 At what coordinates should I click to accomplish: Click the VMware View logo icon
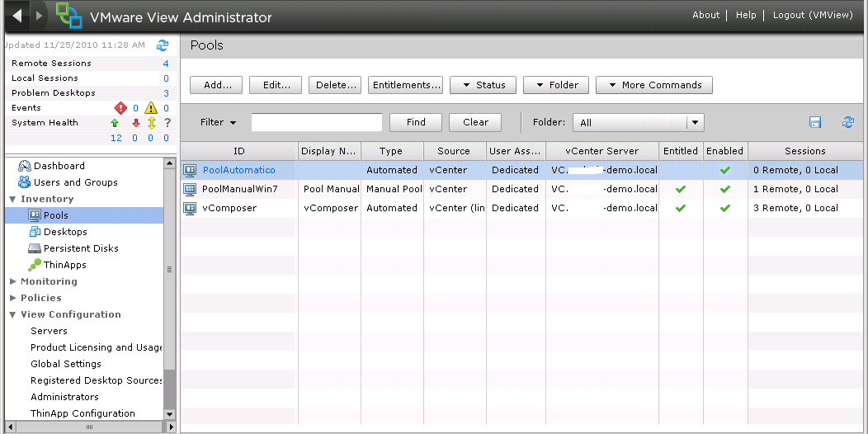coord(70,15)
